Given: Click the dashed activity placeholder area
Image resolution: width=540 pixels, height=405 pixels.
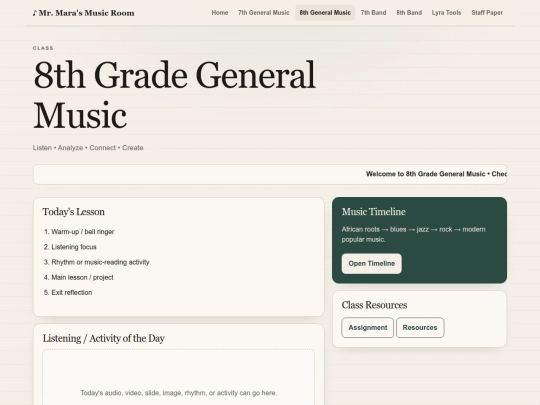Looking at the screenshot, I should point(179,377).
